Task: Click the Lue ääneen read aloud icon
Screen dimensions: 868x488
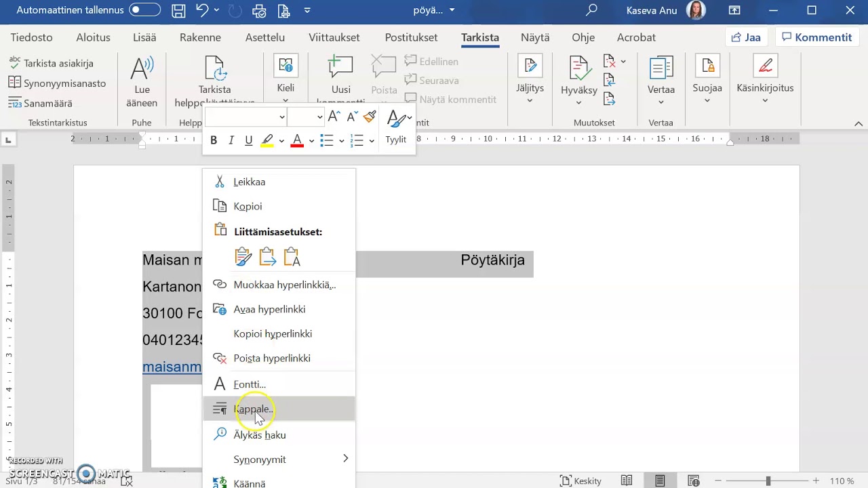Action: click(142, 68)
